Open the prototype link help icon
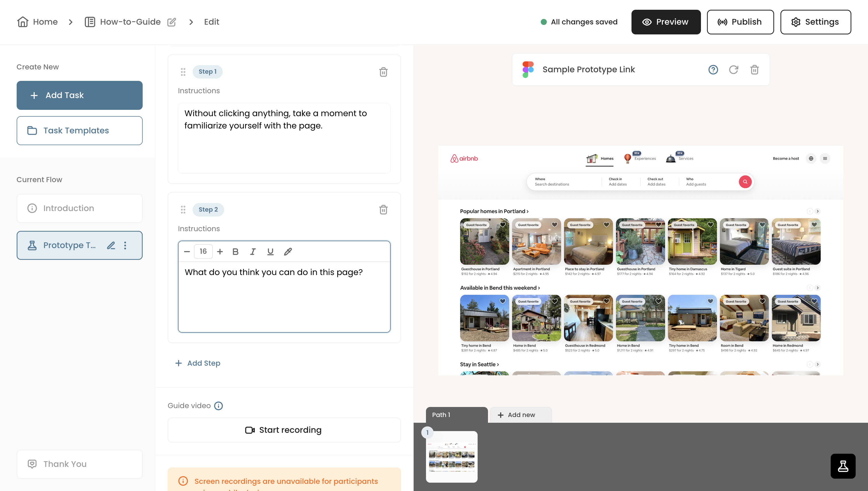868x491 pixels. pos(713,70)
